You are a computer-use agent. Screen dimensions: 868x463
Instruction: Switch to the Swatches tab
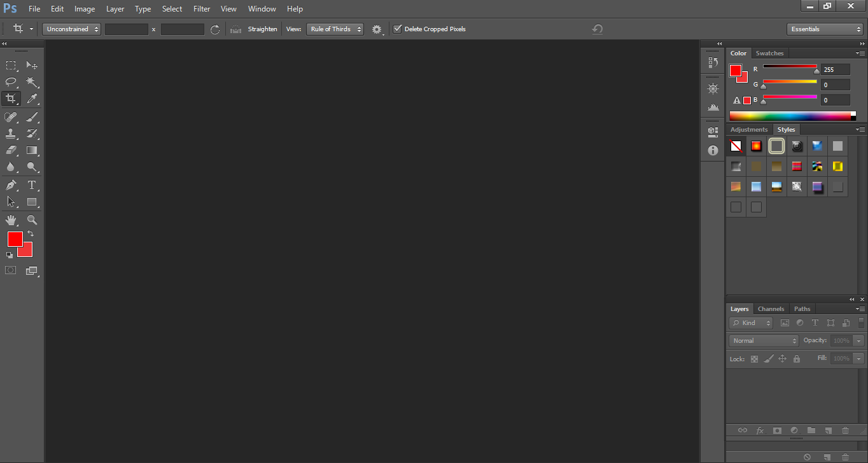pos(769,53)
